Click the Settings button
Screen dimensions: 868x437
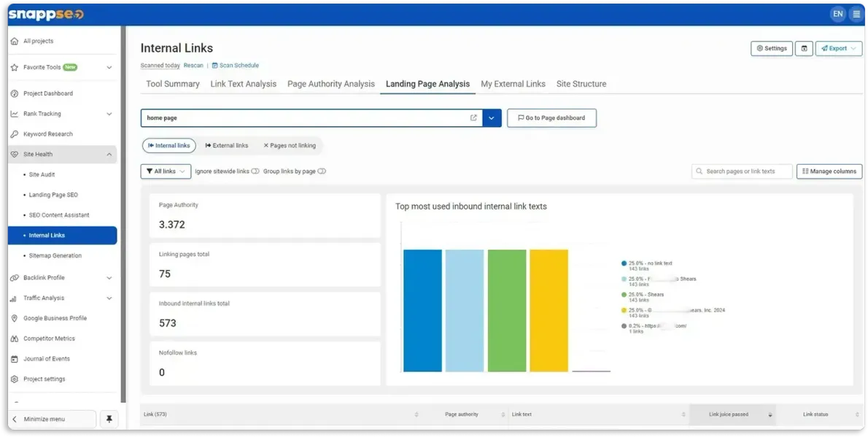772,48
